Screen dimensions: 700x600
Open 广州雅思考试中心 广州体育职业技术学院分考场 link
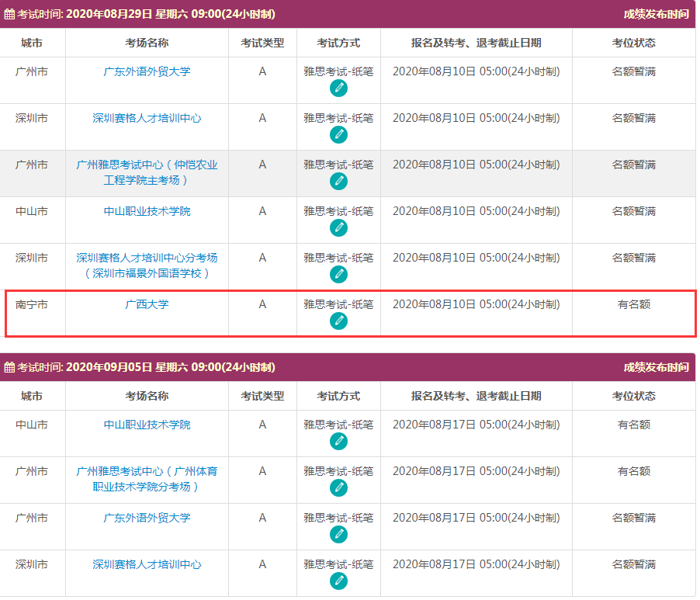tap(147, 479)
